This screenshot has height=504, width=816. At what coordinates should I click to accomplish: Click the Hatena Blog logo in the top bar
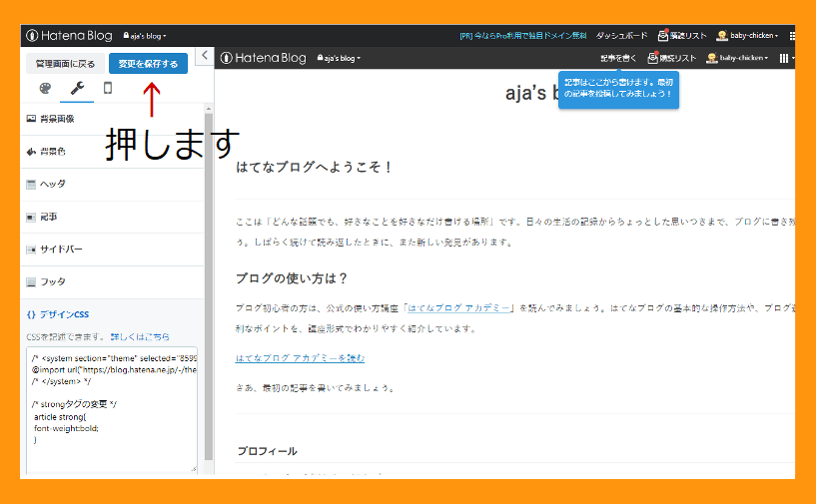(70, 35)
